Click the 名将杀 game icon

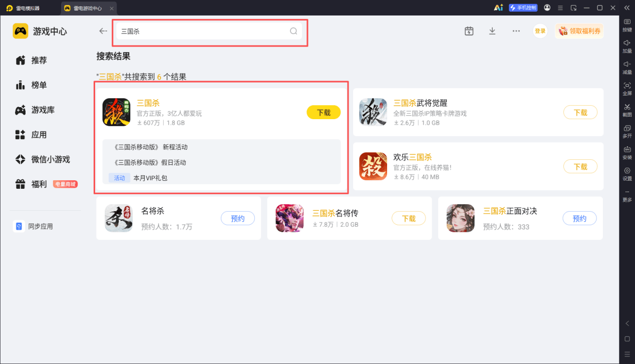point(119,218)
